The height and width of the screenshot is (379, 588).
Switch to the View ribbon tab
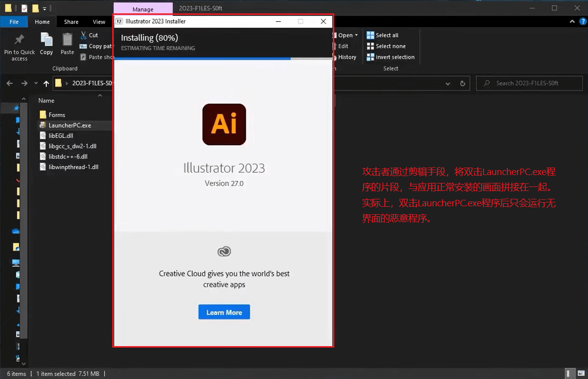click(99, 22)
